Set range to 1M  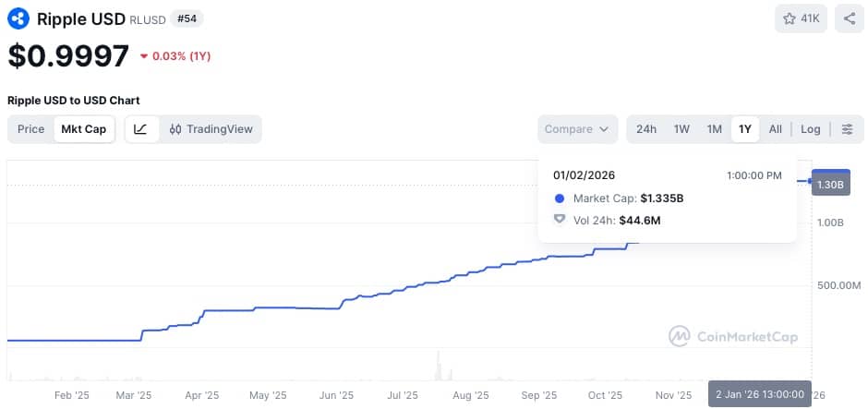pos(714,129)
